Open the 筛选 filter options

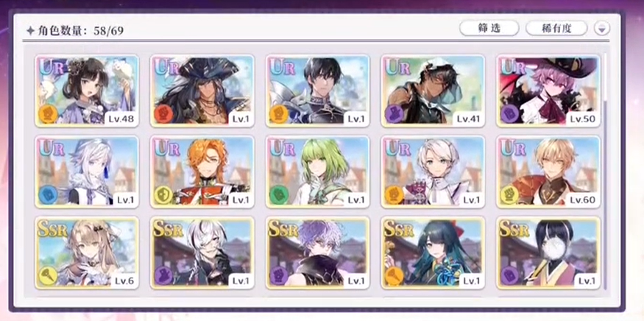489,29
